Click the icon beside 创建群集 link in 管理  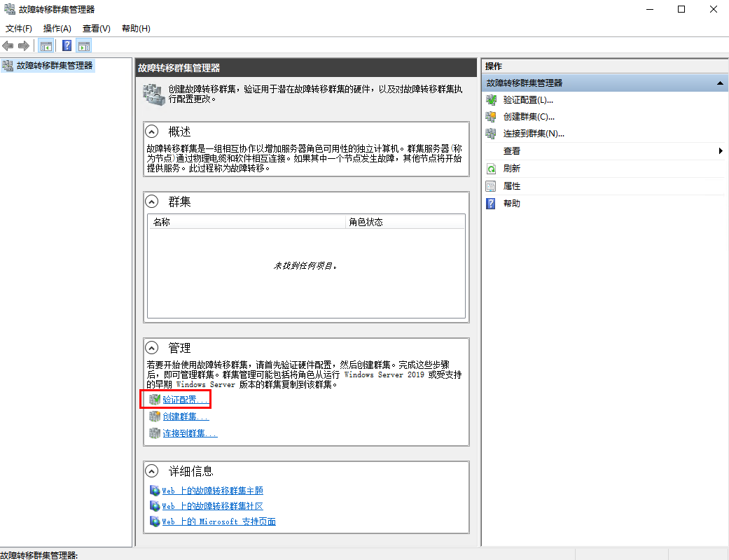click(155, 416)
